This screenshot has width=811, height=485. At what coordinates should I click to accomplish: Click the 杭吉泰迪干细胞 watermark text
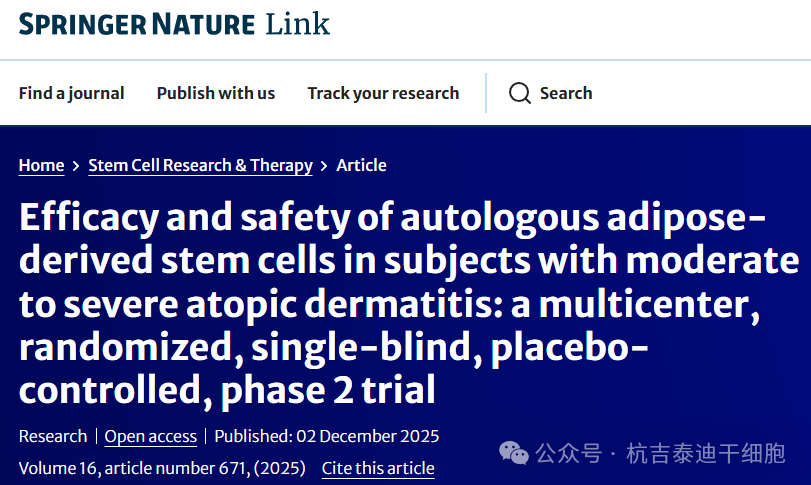tap(706, 454)
